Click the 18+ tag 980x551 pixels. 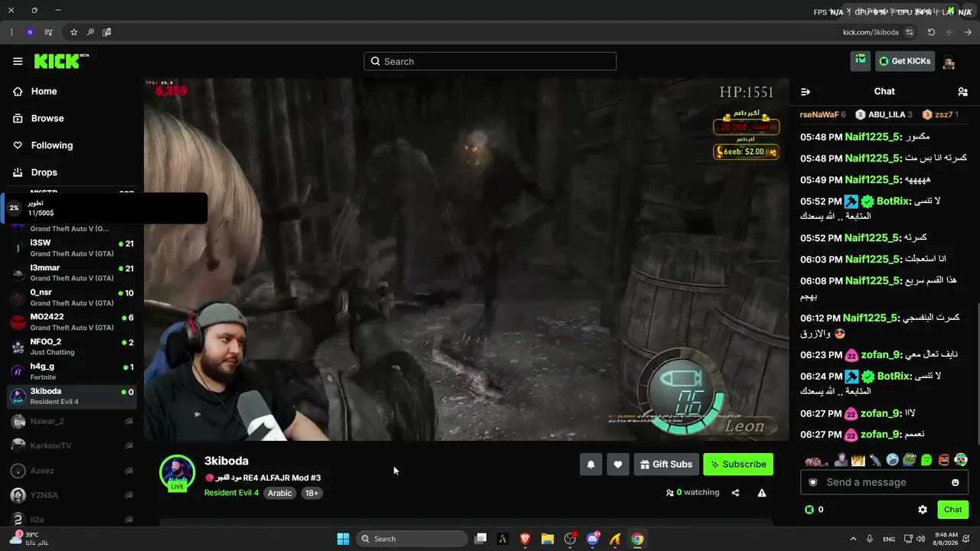(x=312, y=493)
